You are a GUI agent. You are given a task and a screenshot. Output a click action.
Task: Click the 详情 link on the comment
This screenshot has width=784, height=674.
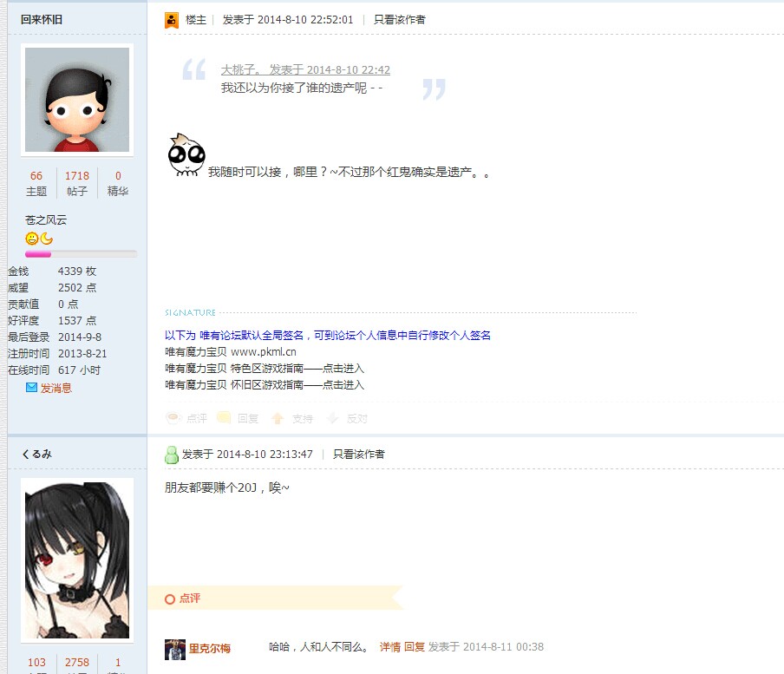390,647
